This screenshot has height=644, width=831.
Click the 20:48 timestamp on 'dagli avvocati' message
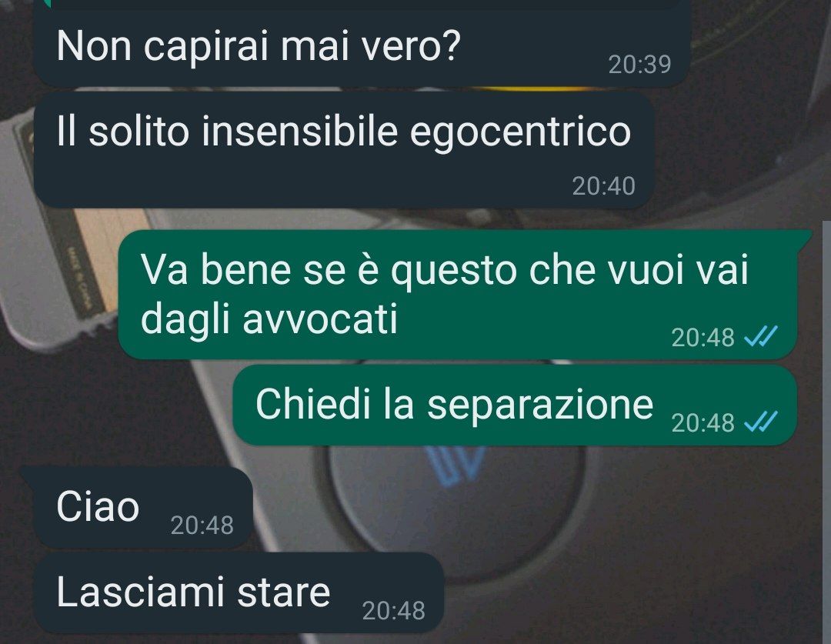tap(703, 337)
